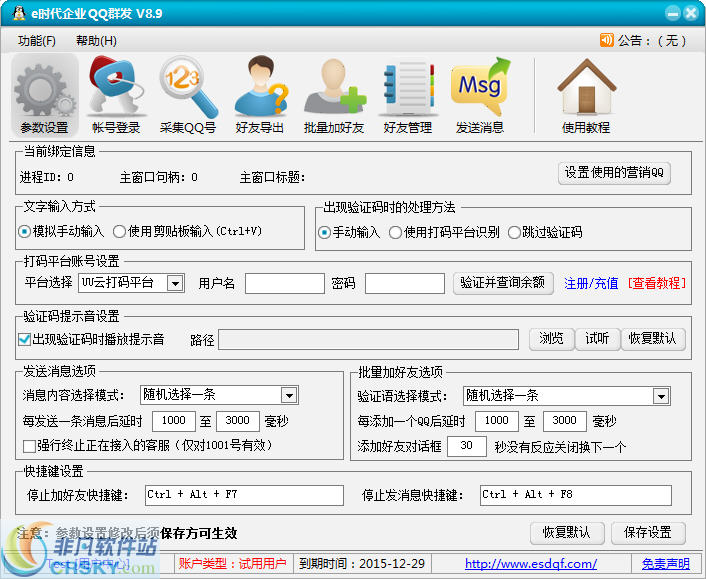Open the http://www.esdqf.com/ link

click(x=531, y=563)
